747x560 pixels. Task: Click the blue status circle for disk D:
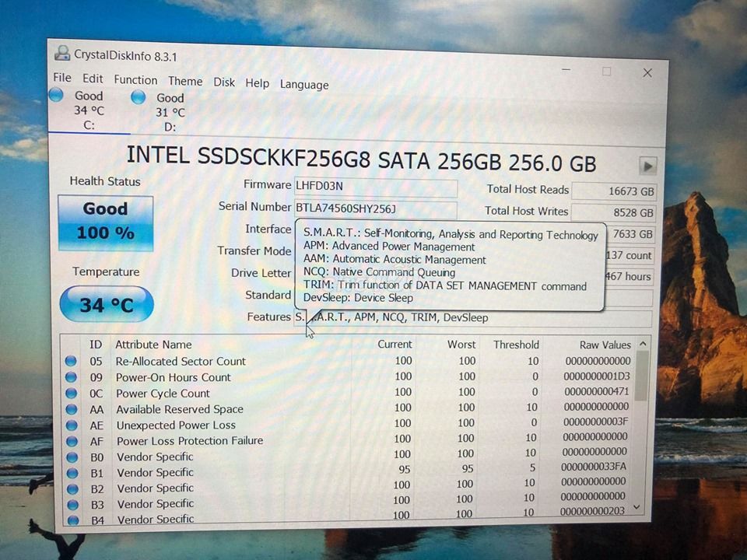click(x=139, y=97)
